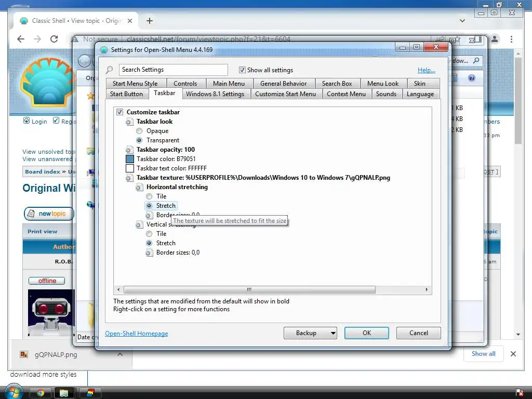
Task: Click the newtopic forum button
Action: click(x=49, y=214)
